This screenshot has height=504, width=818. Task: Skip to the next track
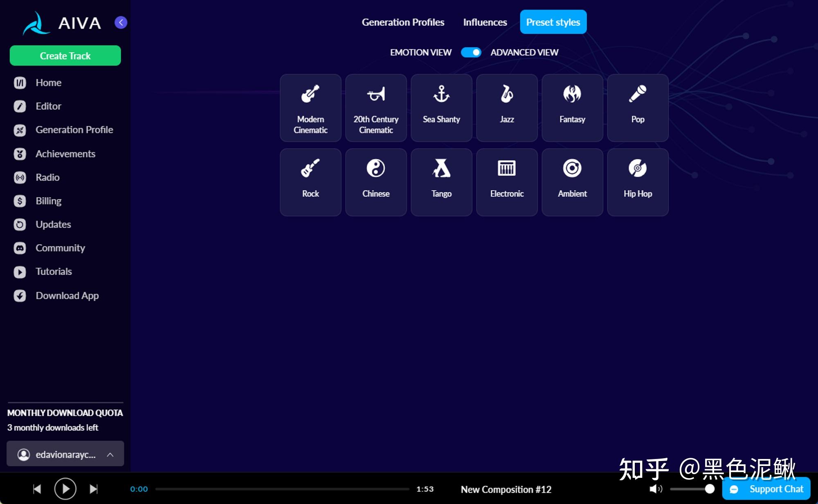coord(94,489)
